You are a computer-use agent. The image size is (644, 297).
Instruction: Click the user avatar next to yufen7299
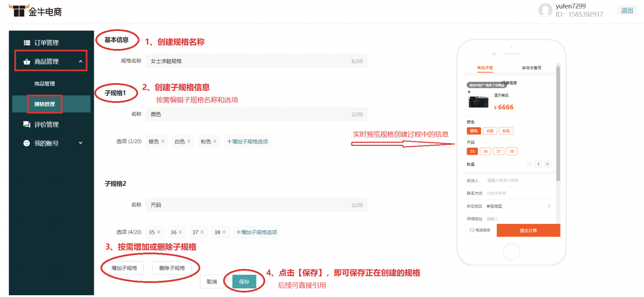545,10
